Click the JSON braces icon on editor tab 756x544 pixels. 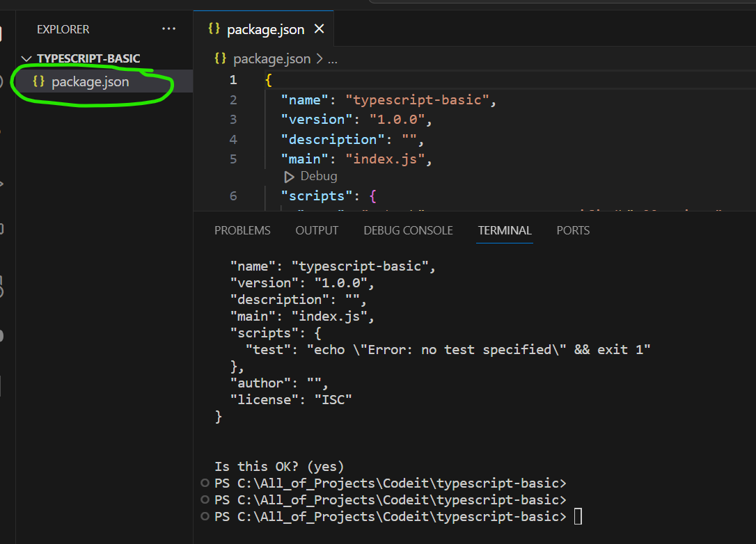click(x=214, y=29)
